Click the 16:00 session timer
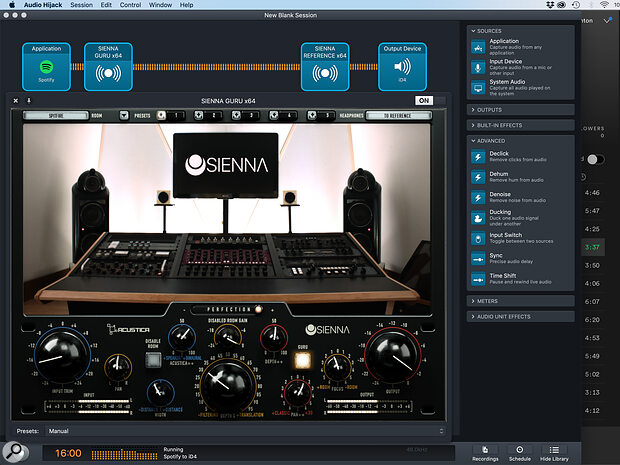 point(68,453)
